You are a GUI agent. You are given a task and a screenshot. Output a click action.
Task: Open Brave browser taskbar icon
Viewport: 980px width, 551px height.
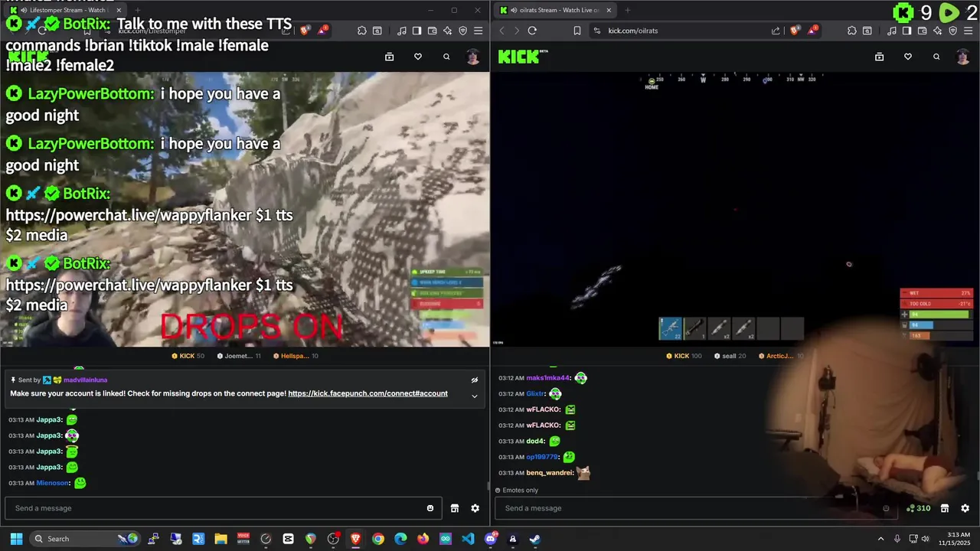[x=355, y=539]
